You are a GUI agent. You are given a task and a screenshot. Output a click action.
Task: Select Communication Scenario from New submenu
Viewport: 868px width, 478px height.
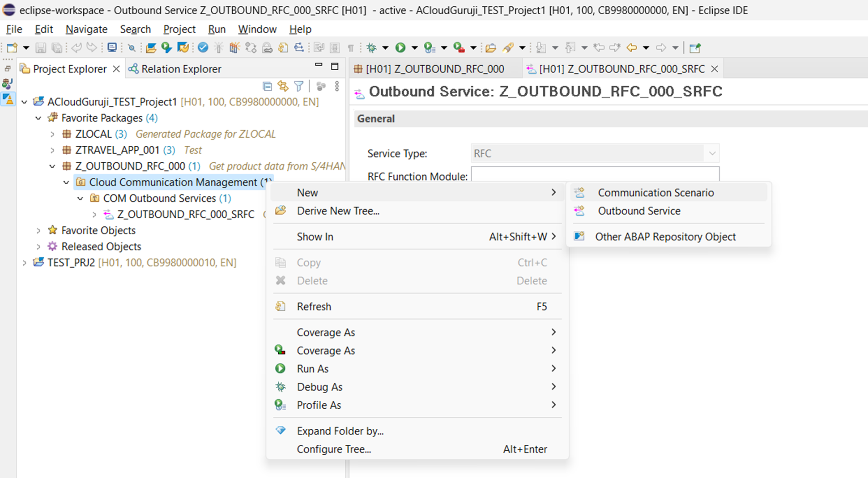(x=655, y=193)
